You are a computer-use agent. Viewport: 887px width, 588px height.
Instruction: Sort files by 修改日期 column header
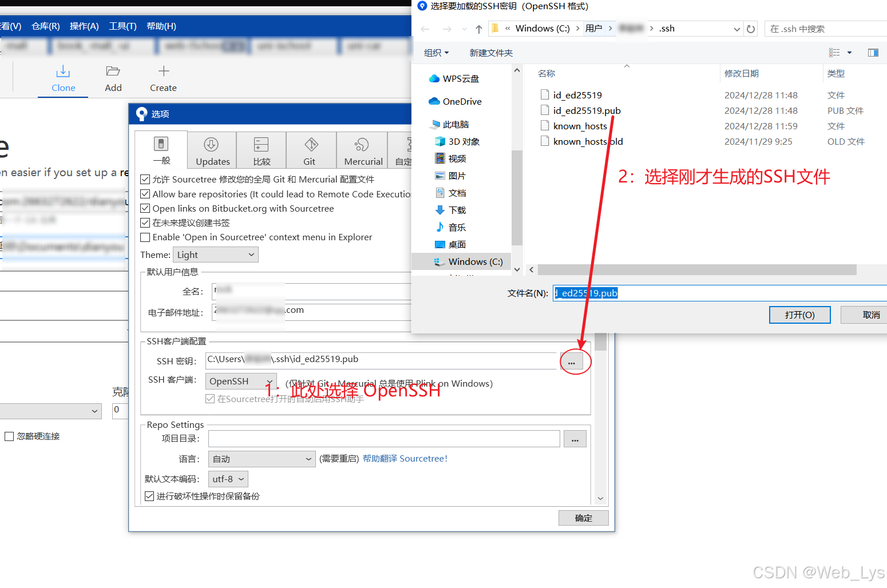pos(742,73)
